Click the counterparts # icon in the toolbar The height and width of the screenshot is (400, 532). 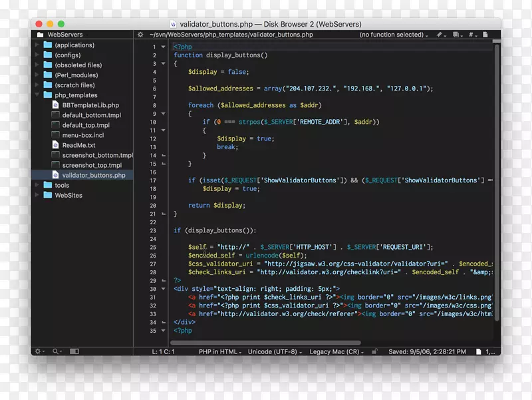tap(471, 34)
